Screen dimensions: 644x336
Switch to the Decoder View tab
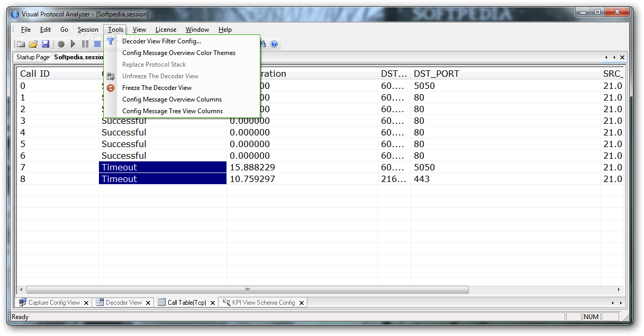tap(124, 303)
